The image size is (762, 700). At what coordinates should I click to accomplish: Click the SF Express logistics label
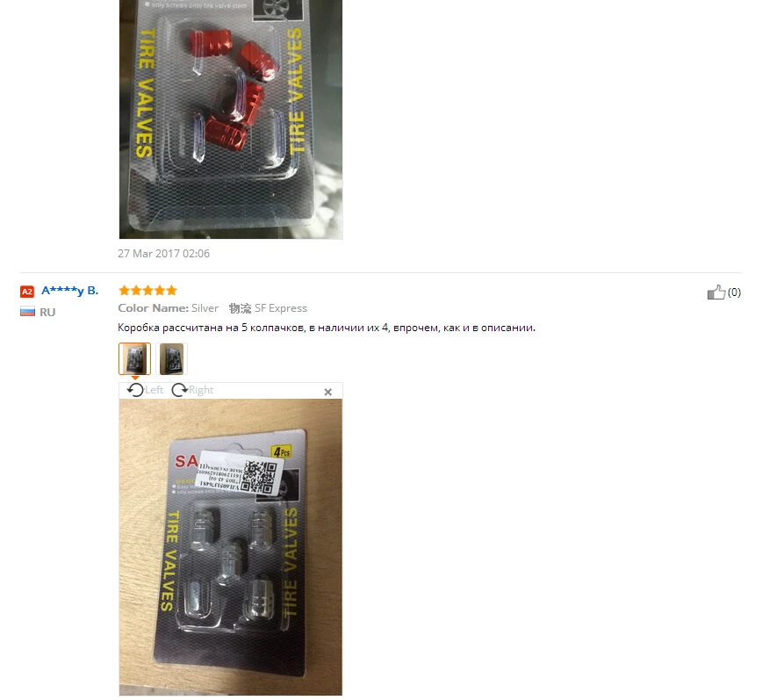[x=269, y=308]
